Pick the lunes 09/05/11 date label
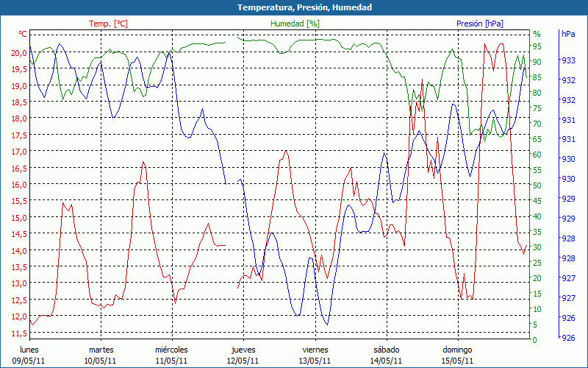 coord(29,355)
